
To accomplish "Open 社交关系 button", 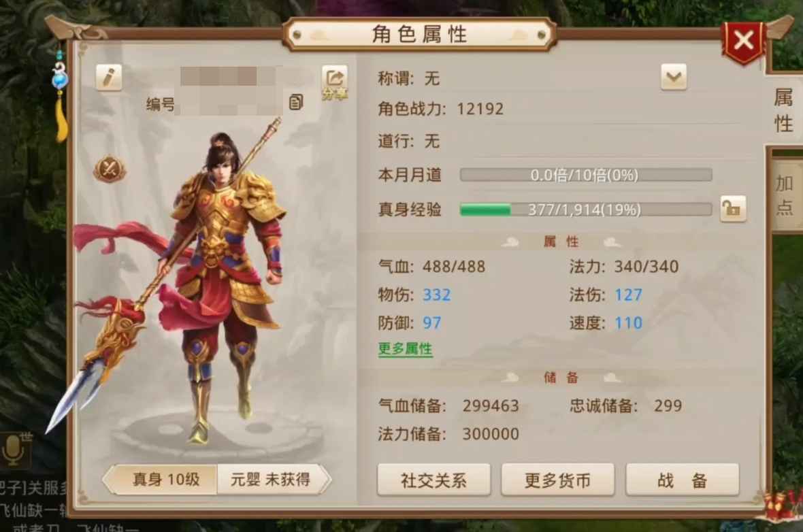I will pyautogui.click(x=433, y=480).
